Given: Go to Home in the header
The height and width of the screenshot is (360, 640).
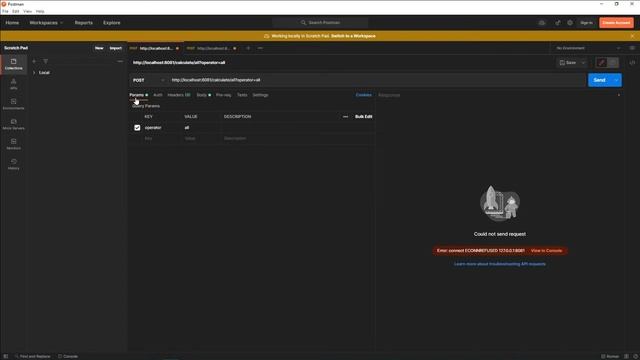Looking at the screenshot, I should (x=12, y=23).
